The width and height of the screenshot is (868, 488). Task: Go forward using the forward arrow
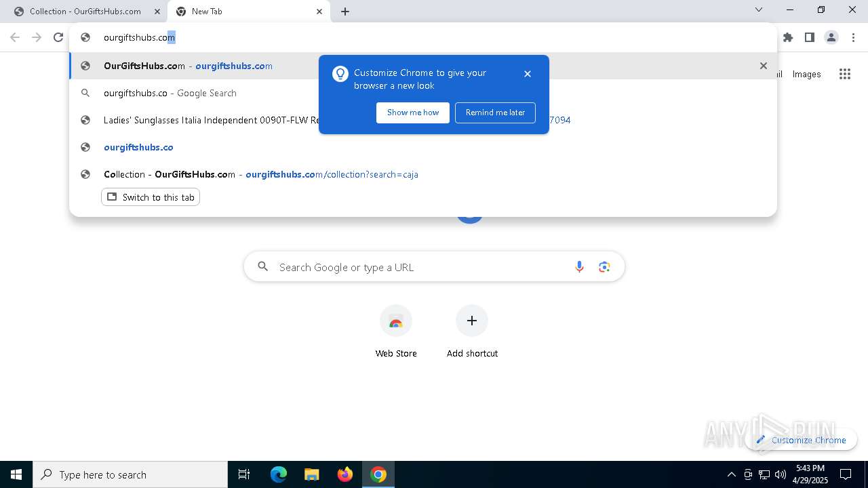click(37, 38)
